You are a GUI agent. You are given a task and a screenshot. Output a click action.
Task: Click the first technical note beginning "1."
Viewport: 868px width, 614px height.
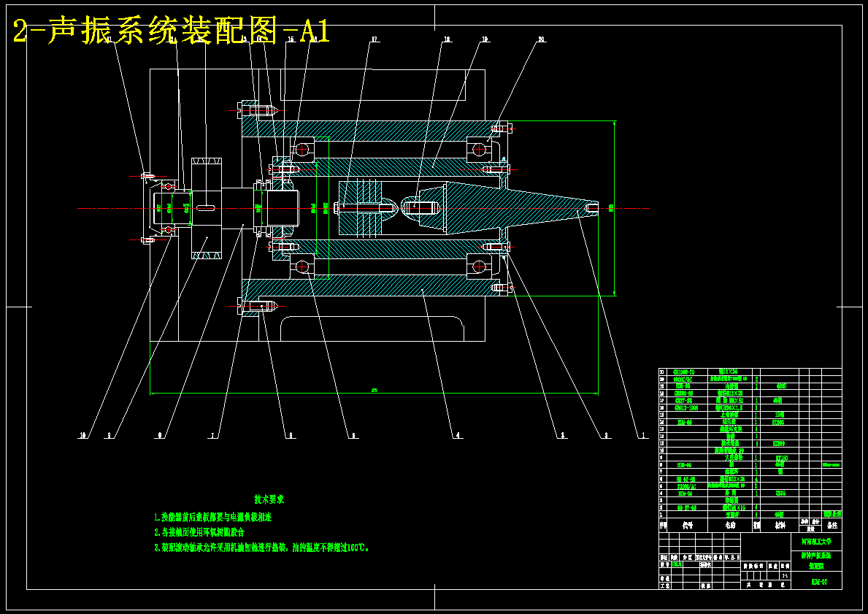213,517
